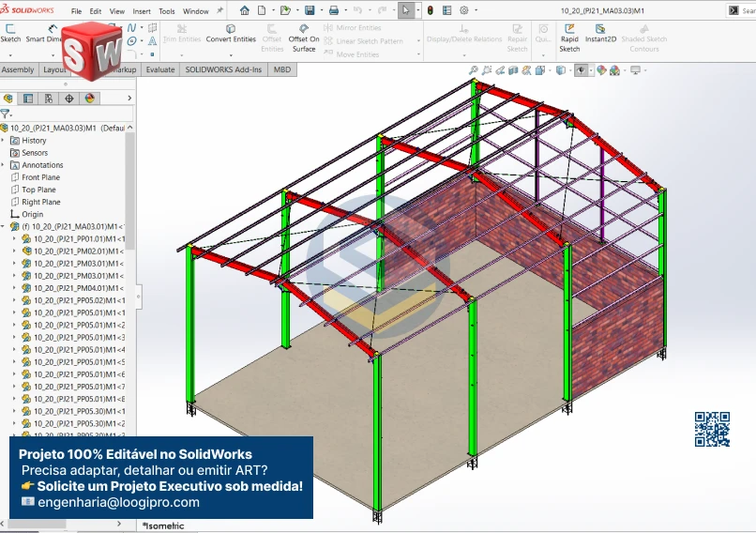Click the Zoom to Fit magnifier icon
The image size is (756, 533).
(x=473, y=70)
